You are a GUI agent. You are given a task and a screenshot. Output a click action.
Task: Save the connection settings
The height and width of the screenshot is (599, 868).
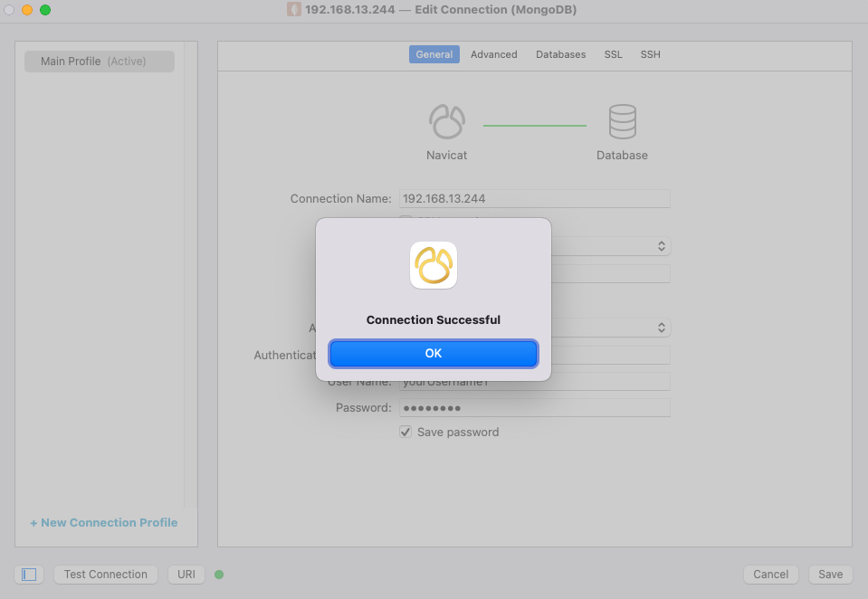830,574
